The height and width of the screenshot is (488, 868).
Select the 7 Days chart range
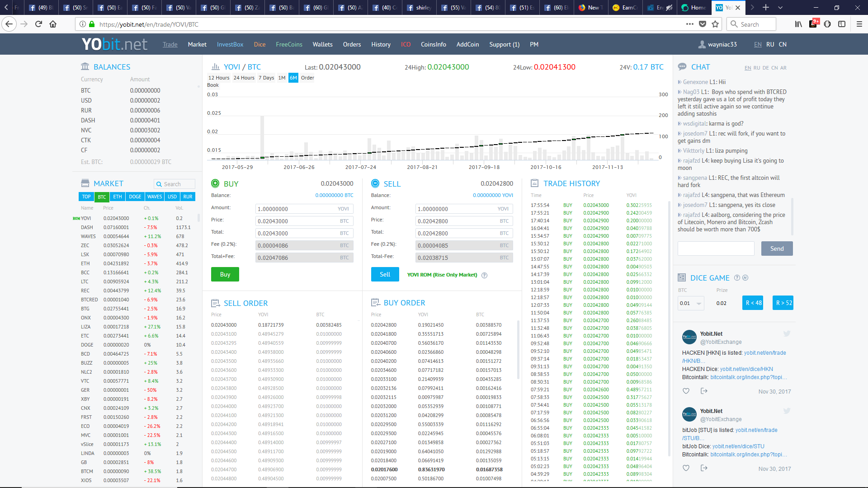click(266, 78)
